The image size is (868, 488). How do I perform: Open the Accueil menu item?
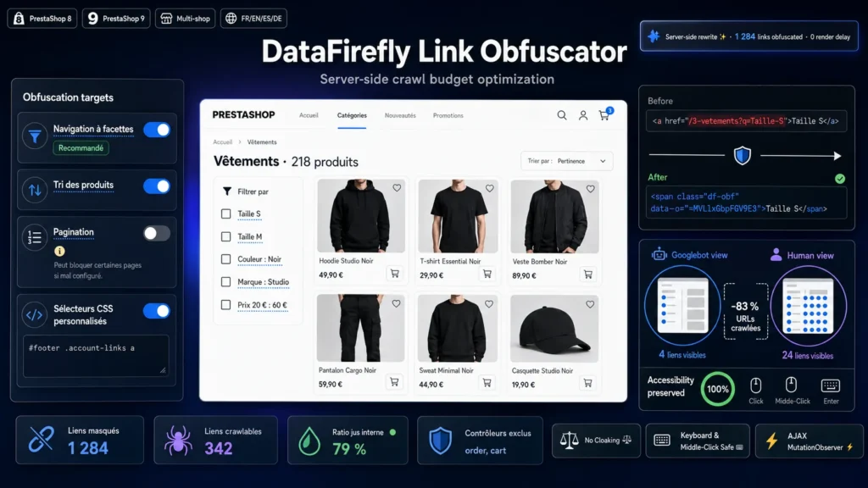coord(309,115)
